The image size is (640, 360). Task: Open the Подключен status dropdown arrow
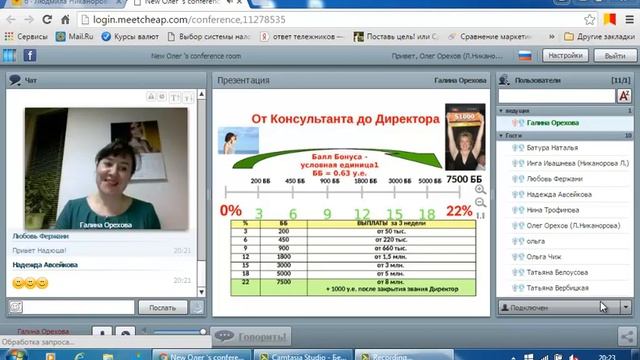[x=626, y=307]
